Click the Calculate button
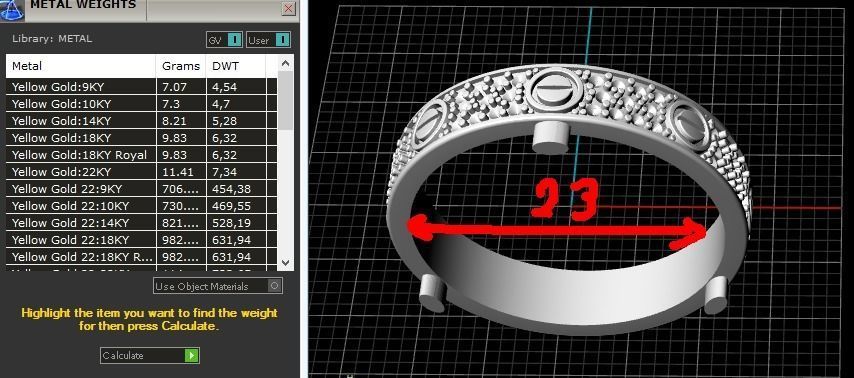The width and height of the screenshot is (854, 378). 150,355
